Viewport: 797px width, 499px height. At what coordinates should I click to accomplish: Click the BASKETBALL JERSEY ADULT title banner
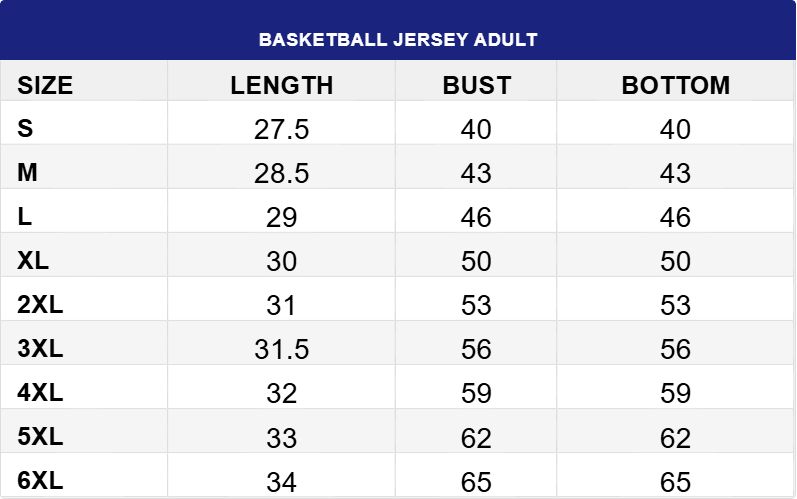[398, 40]
